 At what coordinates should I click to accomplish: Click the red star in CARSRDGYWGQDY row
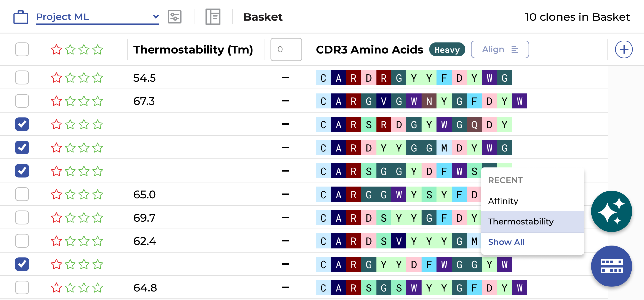click(56, 124)
